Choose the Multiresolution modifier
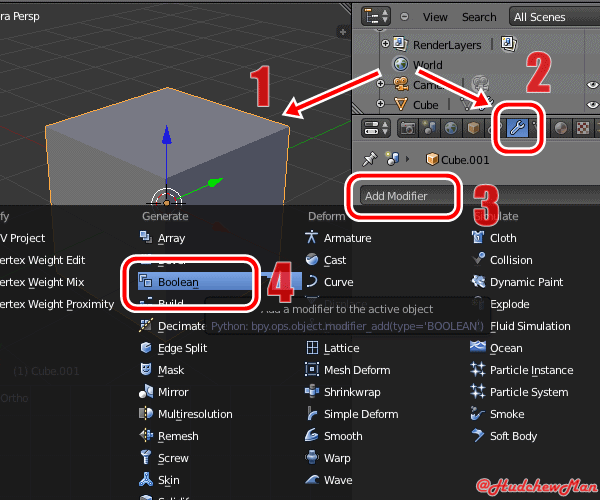The image size is (600, 500). 186,414
